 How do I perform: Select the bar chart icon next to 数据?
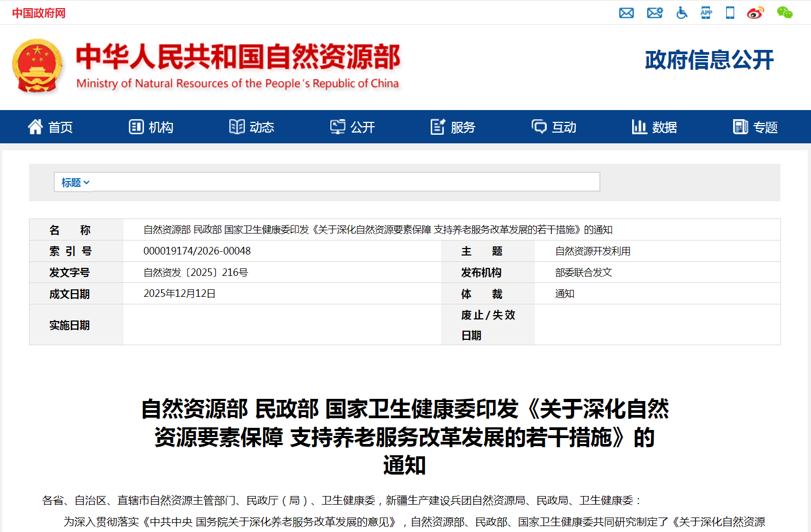tap(640, 126)
